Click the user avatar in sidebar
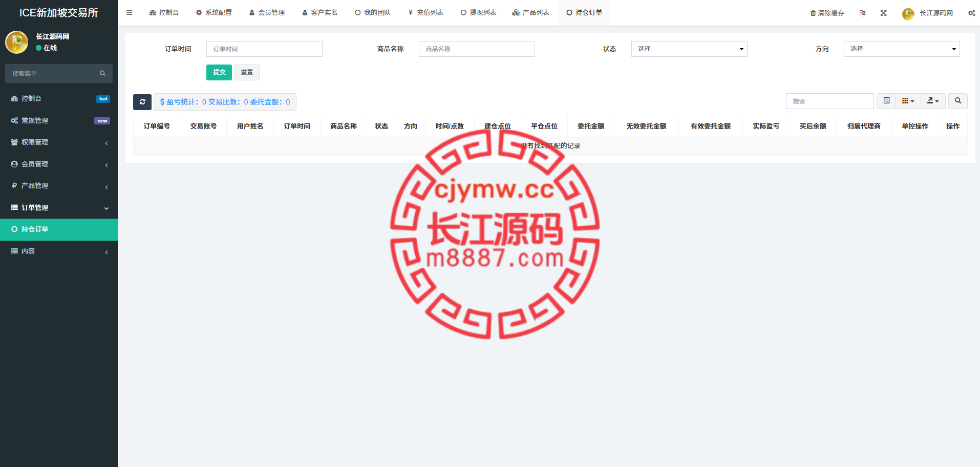This screenshot has width=980, height=467. (16, 42)
